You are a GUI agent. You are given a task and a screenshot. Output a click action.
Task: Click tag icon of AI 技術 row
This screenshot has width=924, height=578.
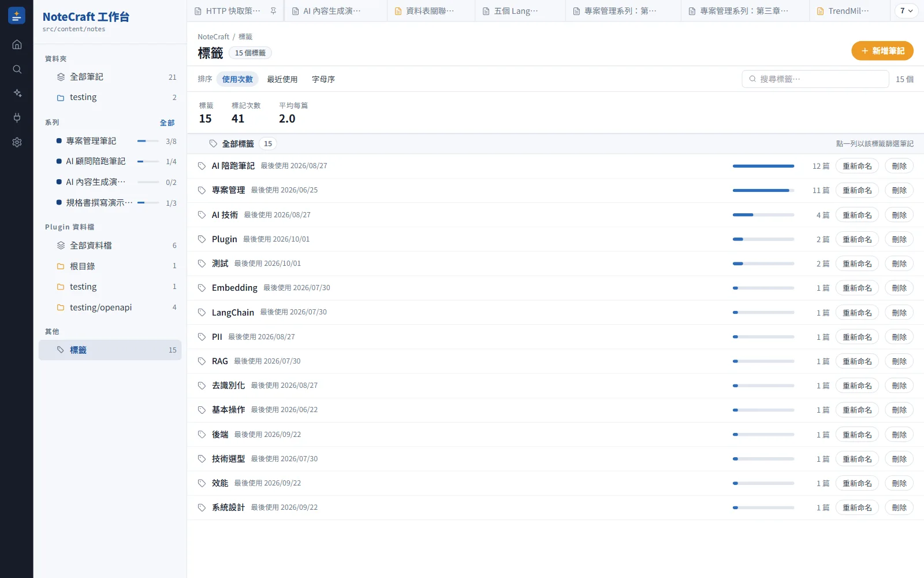tap(202, 215)
